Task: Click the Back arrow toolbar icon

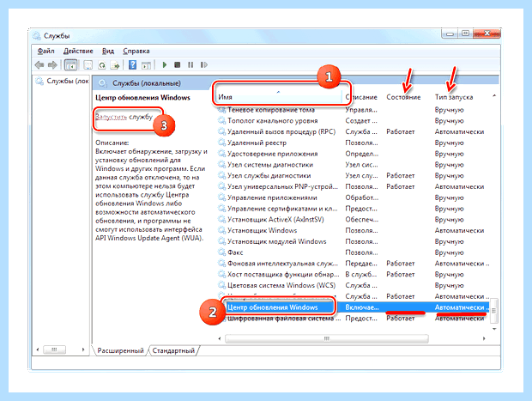Action: click(39, 64)
